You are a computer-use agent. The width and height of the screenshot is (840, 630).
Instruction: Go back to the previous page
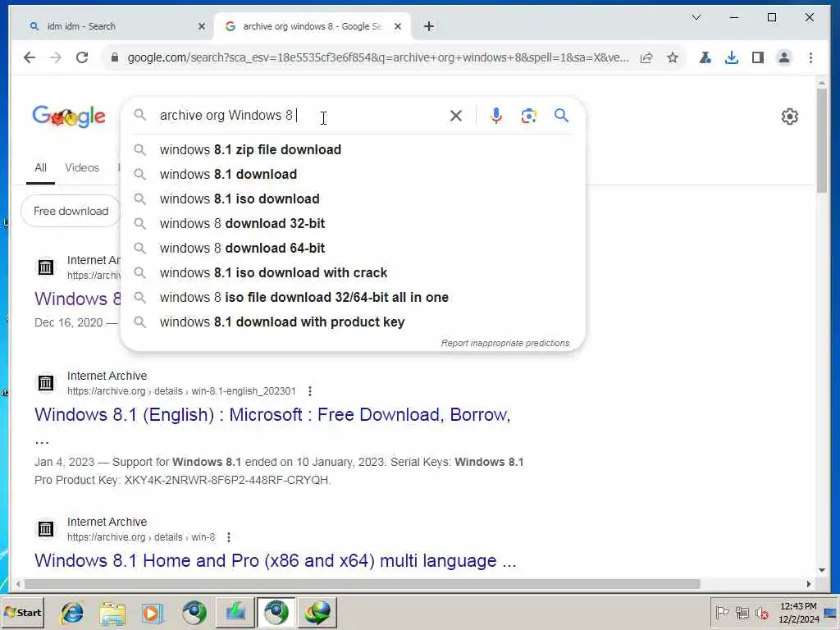click(30, 57)
